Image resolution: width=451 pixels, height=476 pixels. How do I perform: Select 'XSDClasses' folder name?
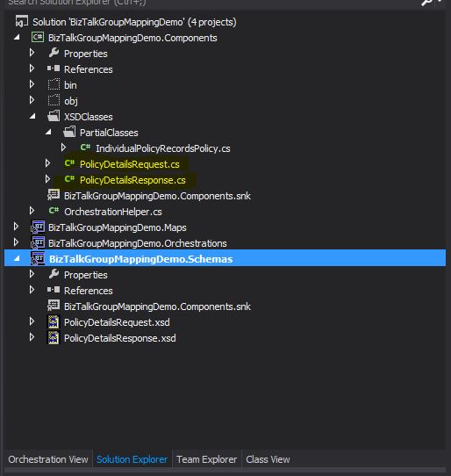pyautogui.click(x=89, y=117)
